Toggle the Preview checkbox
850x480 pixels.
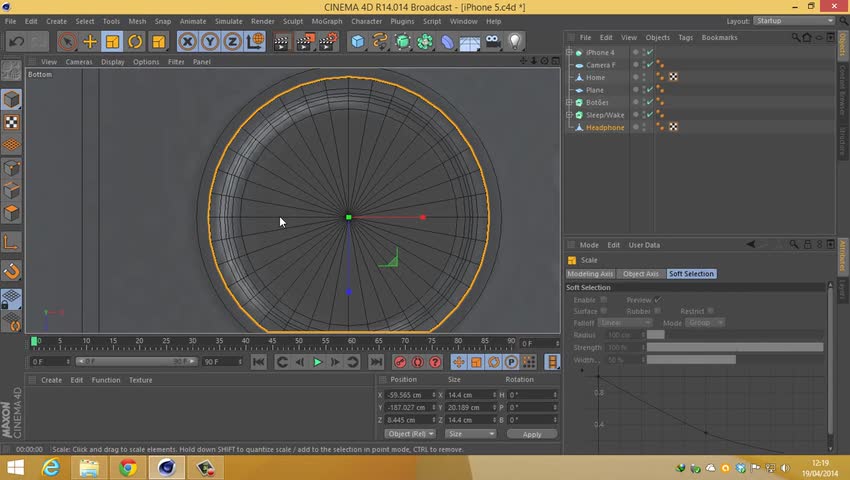pyautogui.click(x=657, y=300)
